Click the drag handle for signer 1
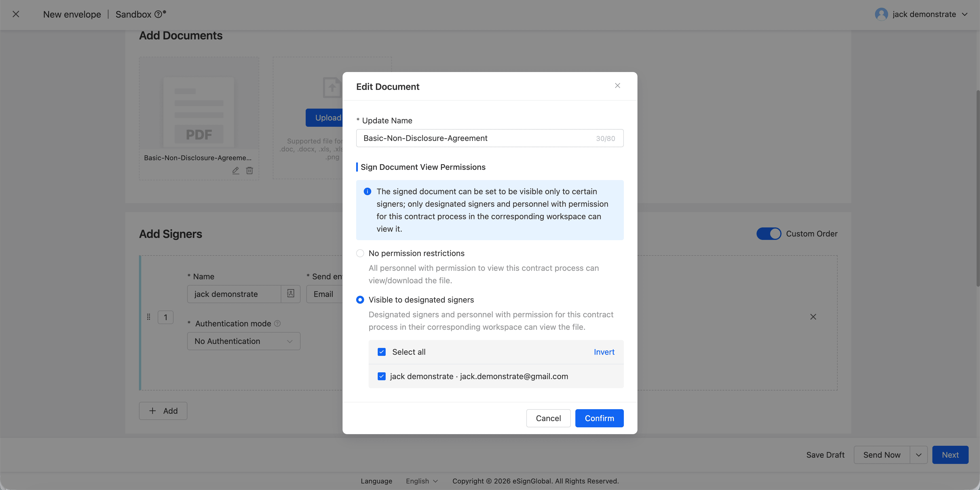Screen dimensions: 980x490 [149, 317]
